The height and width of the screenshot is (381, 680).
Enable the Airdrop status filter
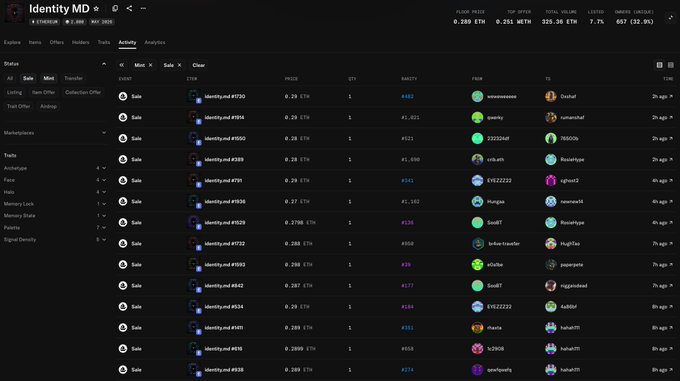coord(48,106)
